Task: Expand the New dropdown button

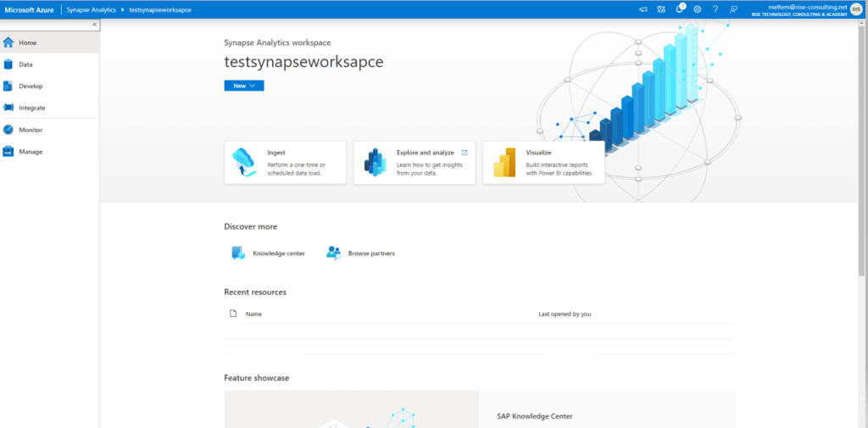Action: (244, 86)
